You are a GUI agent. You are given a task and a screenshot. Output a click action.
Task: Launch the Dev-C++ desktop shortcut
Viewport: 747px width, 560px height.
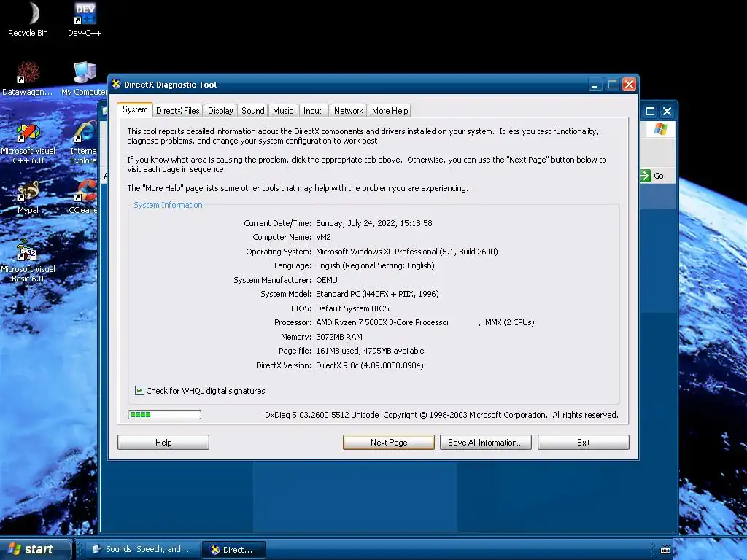point(85,19)
